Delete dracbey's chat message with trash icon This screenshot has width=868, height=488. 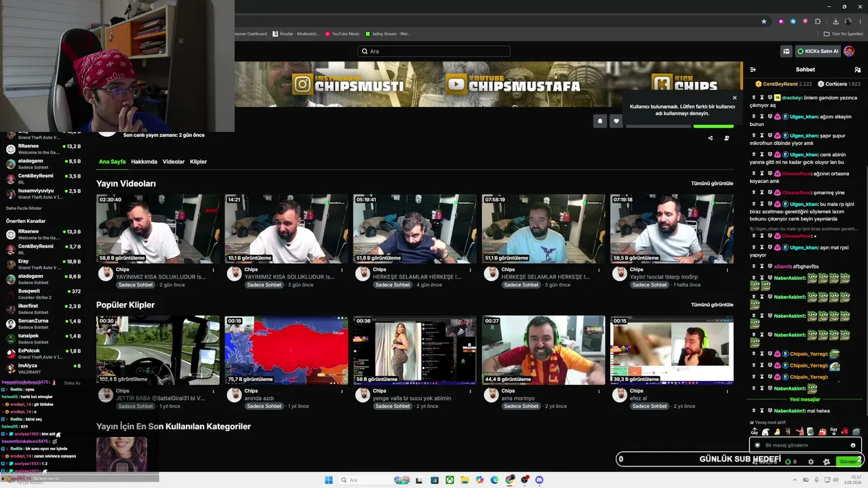[753, 98]
